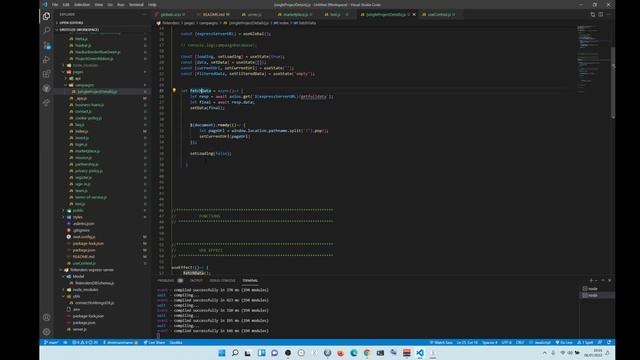Click errors and warnings status indicator
The image size is (640, 360).
(85, 342)
